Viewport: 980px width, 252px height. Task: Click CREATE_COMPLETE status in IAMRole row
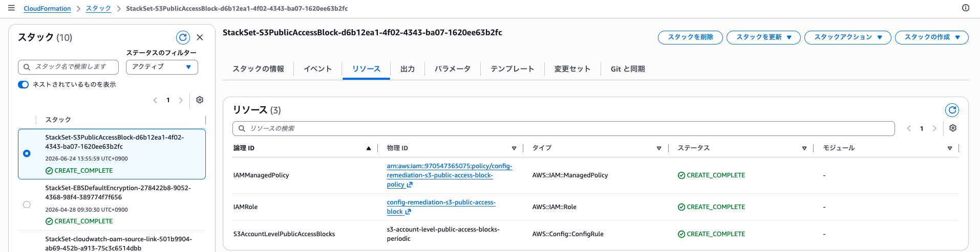coord(711,207)
